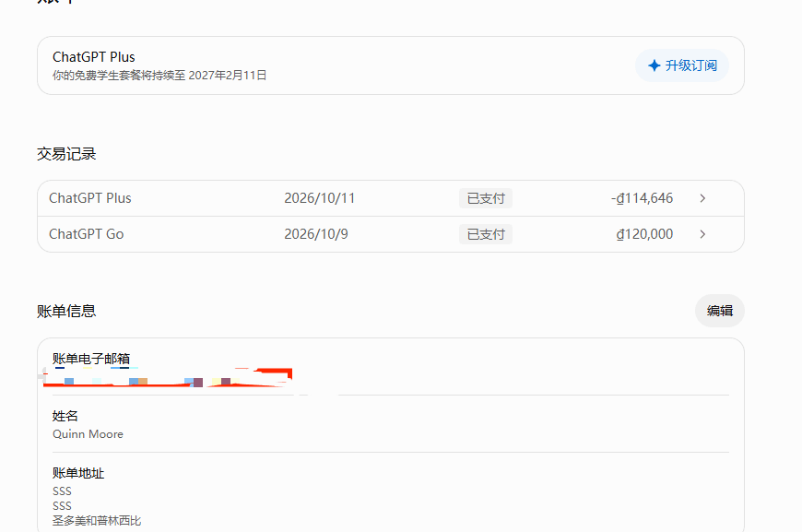802x532 pixels.
Task: Click the student plan expiry text 2027年2月11日
Action: (x=228, y=76)
